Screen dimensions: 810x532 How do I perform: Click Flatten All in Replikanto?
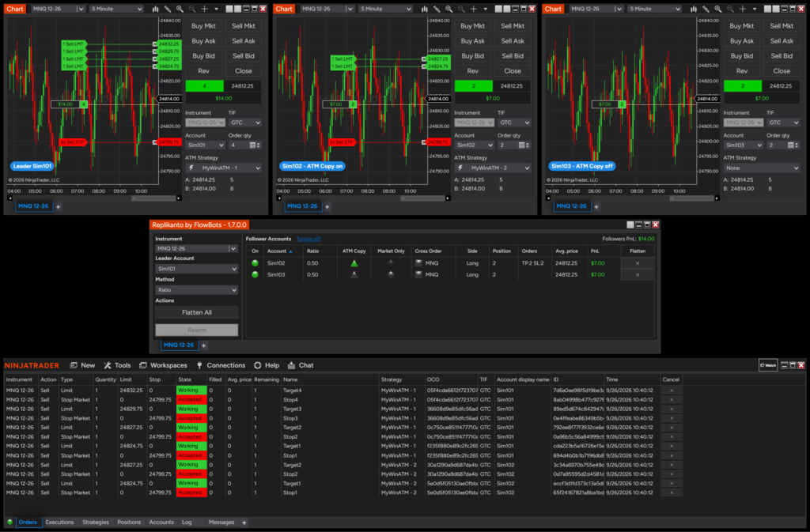[x=196, y=312]
